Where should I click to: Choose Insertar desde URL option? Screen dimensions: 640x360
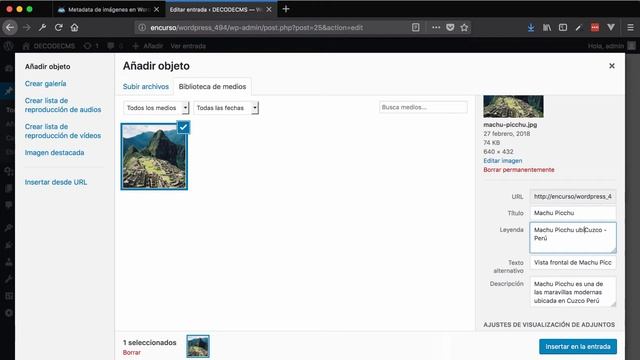56,182
